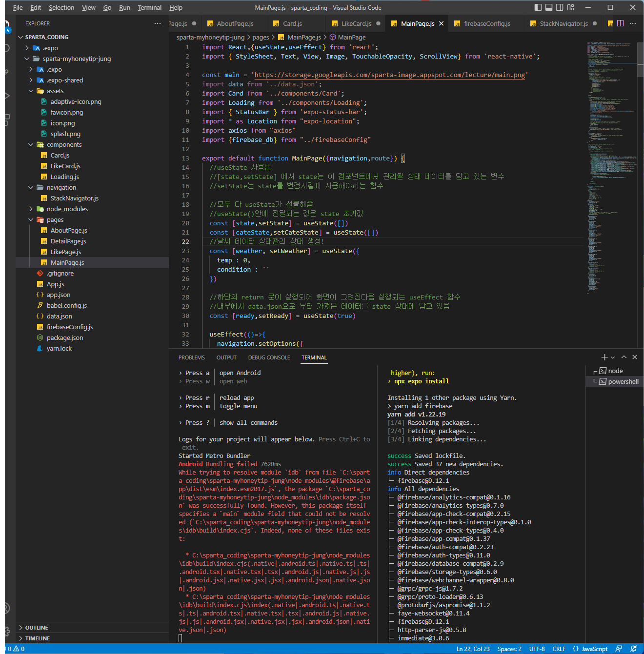Image resolution: width=644 pixels, height=654 pixels.
Task: Open the launch profile dropdown arrow
Action: pyautogui.click(x=613, y=357)
